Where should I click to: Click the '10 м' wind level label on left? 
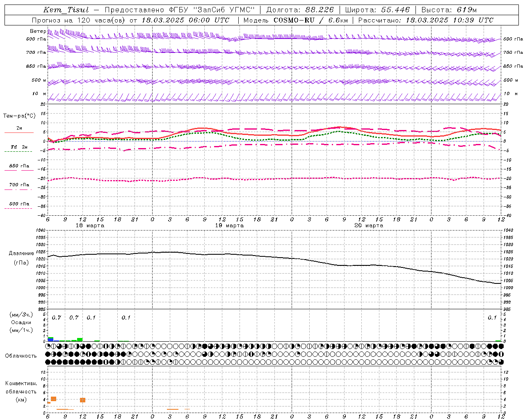[x=39, y=94]
